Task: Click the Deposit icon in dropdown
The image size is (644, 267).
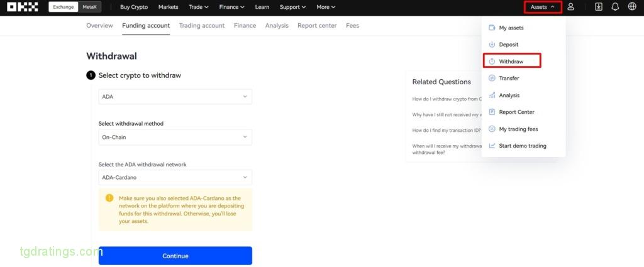Action: pos(492,45)
